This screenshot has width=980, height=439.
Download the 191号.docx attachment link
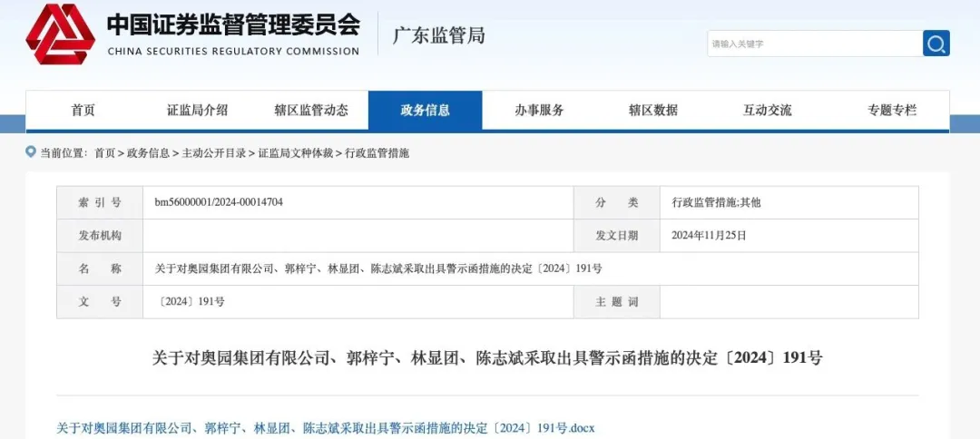326,428
